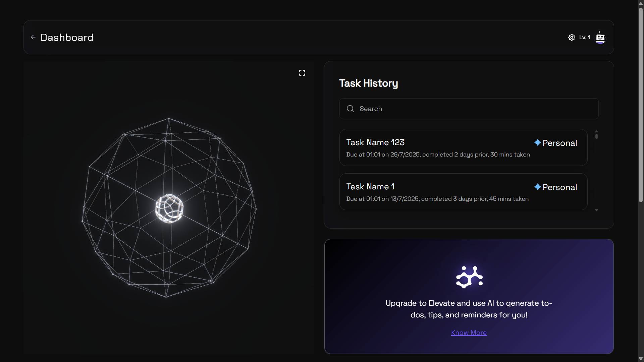
Task: Expand the 3D sphere view to fullscreen
Action: click(302, 73)
